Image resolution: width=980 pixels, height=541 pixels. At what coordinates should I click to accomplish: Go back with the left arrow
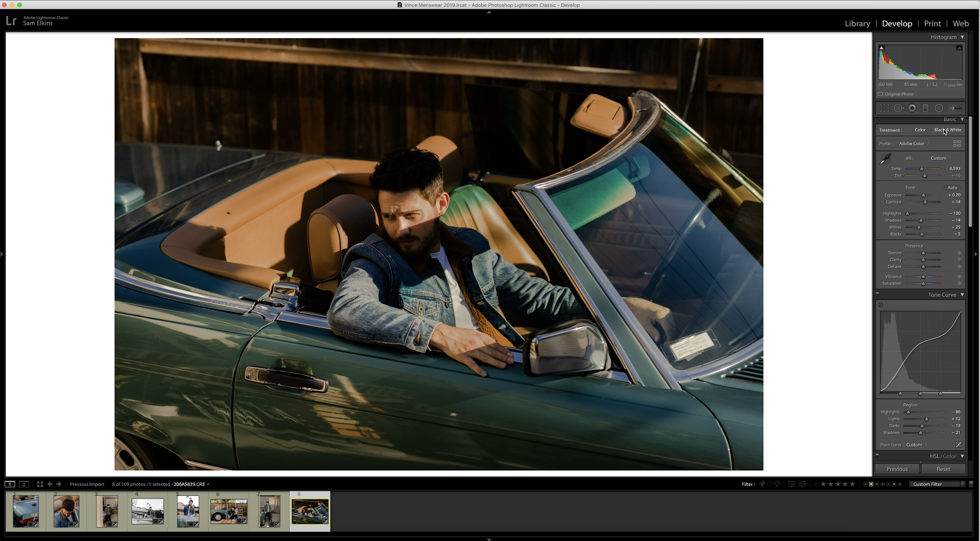coord(50,484)
